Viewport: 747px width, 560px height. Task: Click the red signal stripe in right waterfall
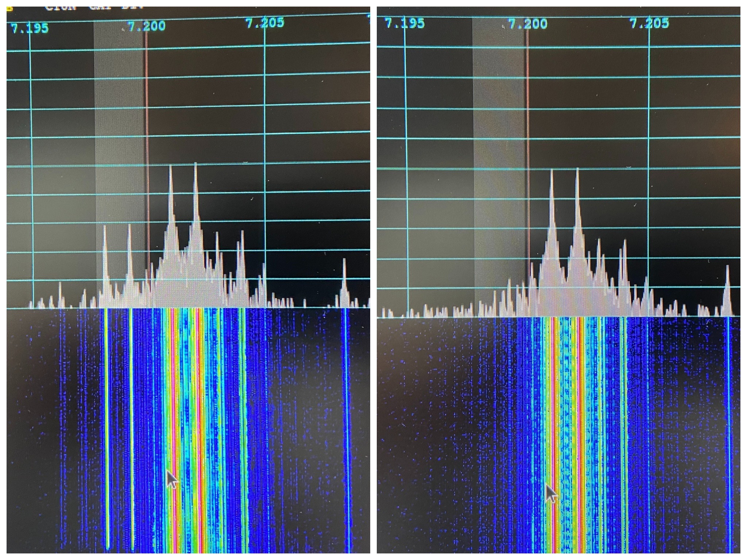coord(554,401)
